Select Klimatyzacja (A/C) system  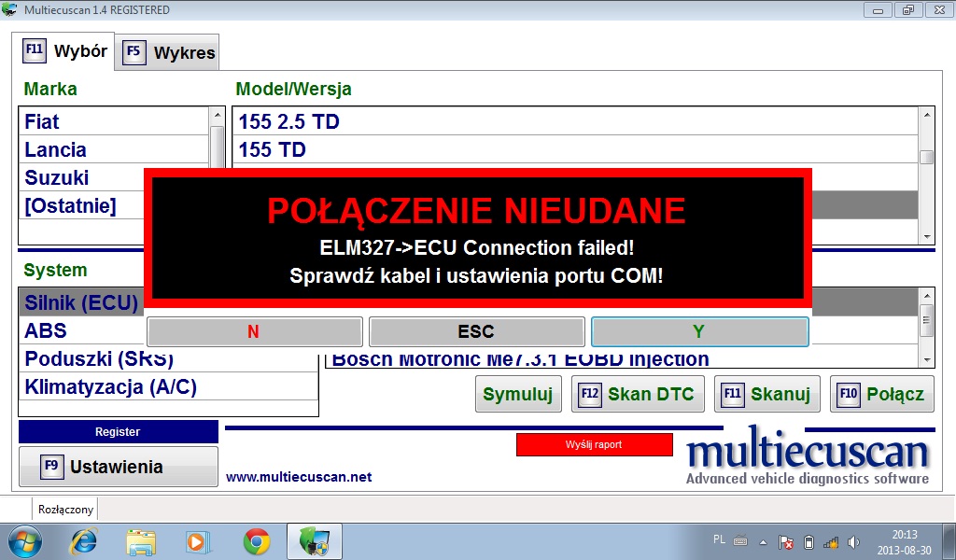pyautogui.click(x=168, y=386)
